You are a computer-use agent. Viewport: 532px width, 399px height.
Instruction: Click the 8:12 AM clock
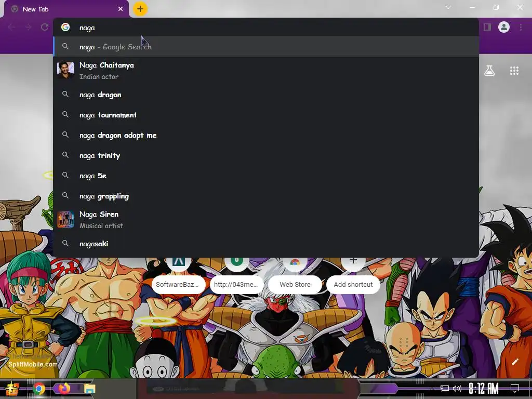[x=484, y=389]
